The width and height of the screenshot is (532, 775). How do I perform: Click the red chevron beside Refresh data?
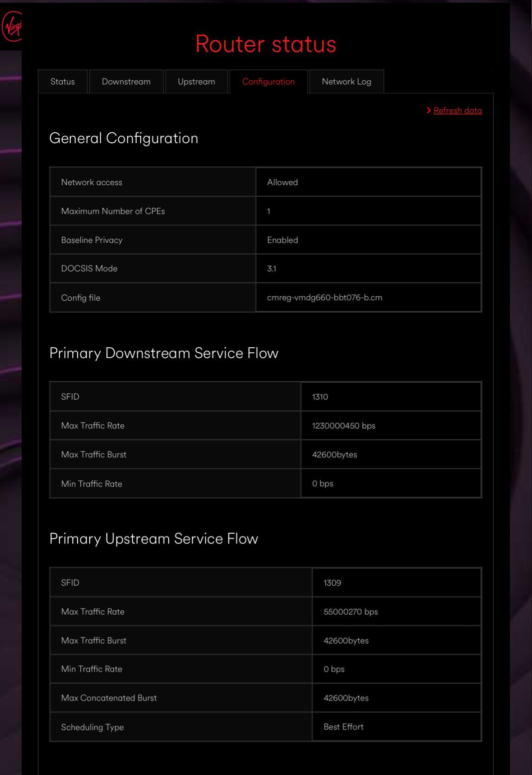429,111
